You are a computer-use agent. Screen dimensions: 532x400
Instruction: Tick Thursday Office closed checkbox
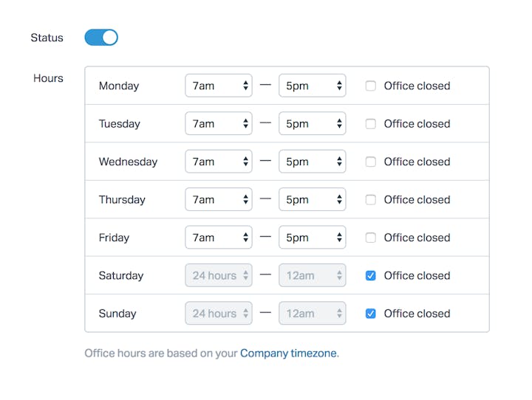click(x=371, y=200)
